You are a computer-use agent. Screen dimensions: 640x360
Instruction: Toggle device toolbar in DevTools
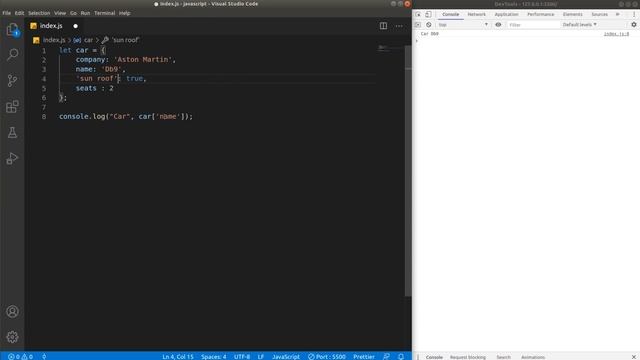[428, 14]
